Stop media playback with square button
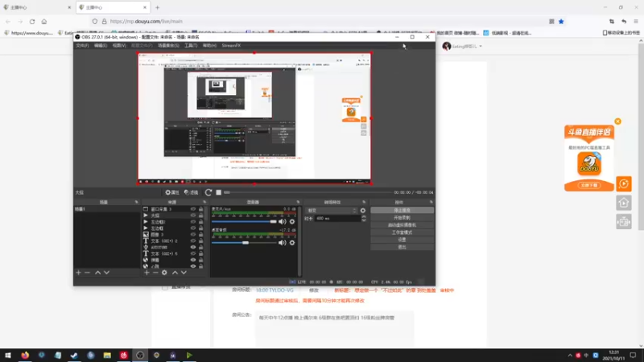This screenshot has width=644, height=362. pyautogui.click(x=218, y=192)
